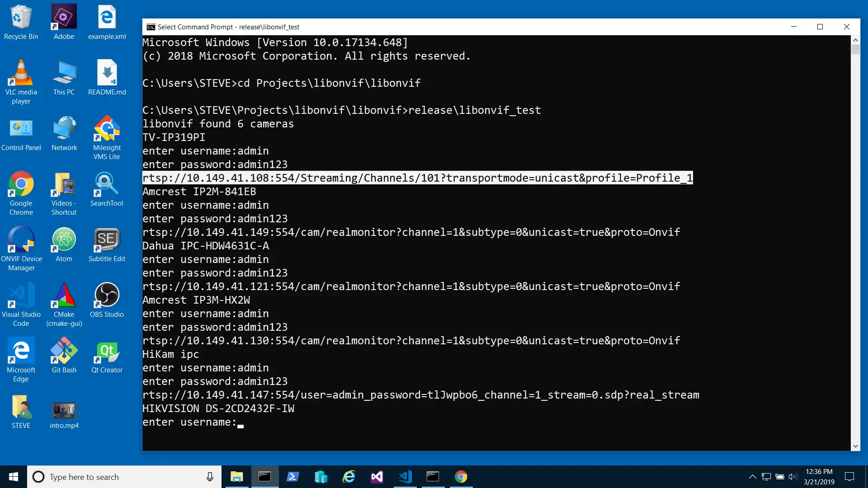This screenshot has width=868, height=488.
Task: Click the 'TV-IP319PI' camera name line
Action: (x=174, y=137)
